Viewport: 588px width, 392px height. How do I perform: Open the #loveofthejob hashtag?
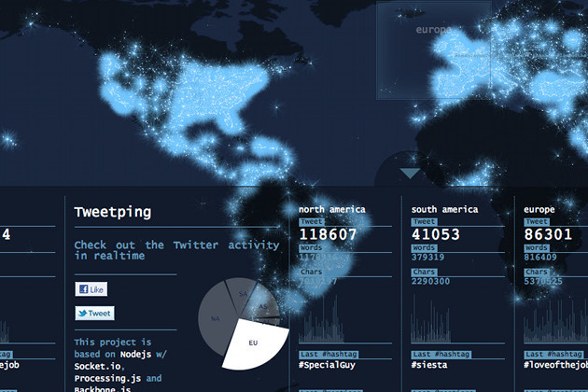[553, 366]
